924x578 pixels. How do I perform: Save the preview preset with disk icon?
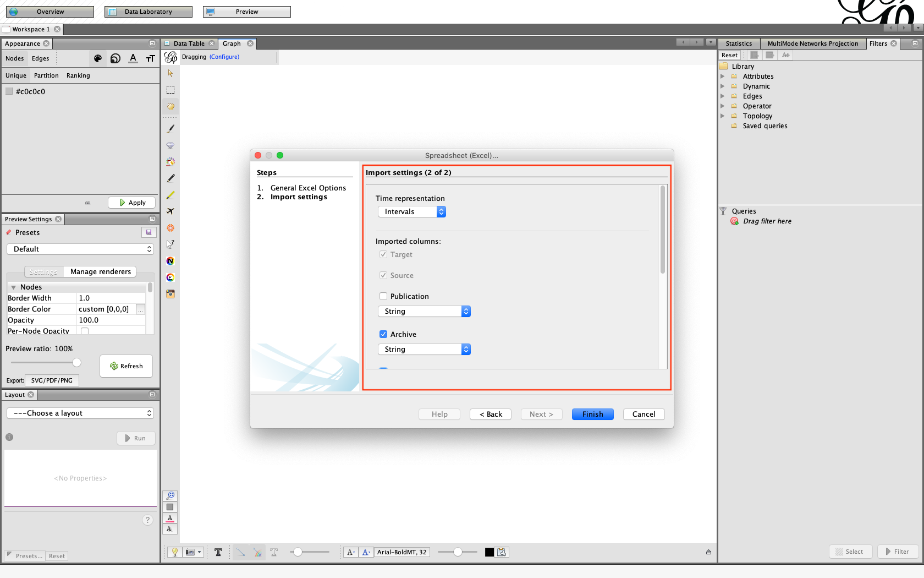(x=148, y=232)
